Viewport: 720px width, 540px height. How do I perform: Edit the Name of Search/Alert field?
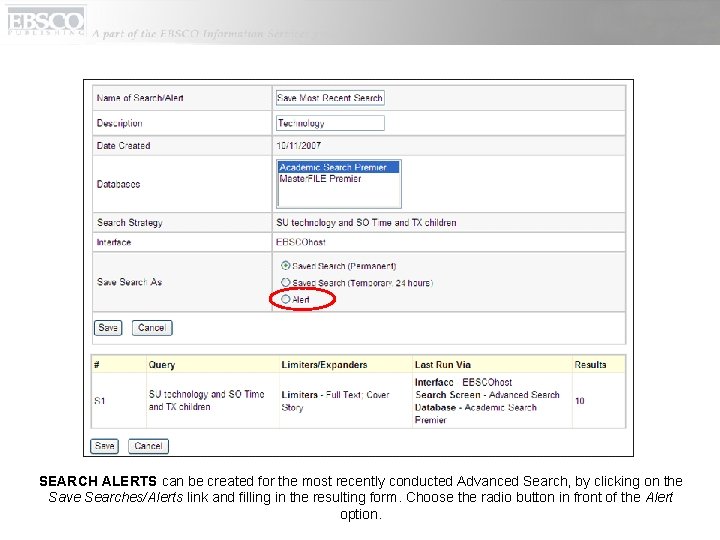(x=330, y=98)
